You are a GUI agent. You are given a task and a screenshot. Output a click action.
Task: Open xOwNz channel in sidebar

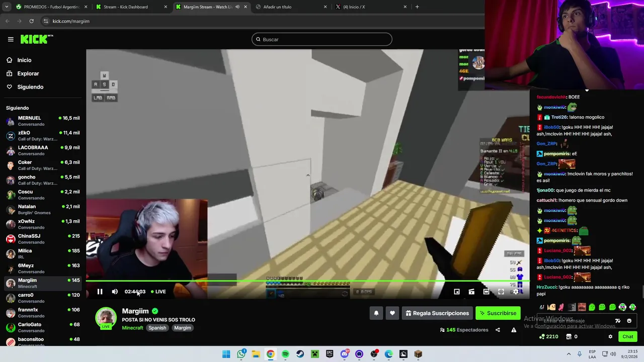[x=43, y=224]
